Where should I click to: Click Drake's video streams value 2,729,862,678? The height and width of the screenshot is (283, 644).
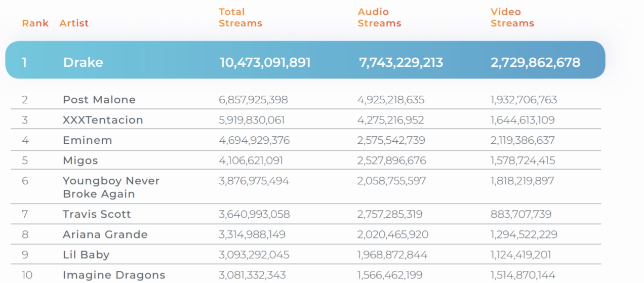pyautogui.click(x=535, y=62)
